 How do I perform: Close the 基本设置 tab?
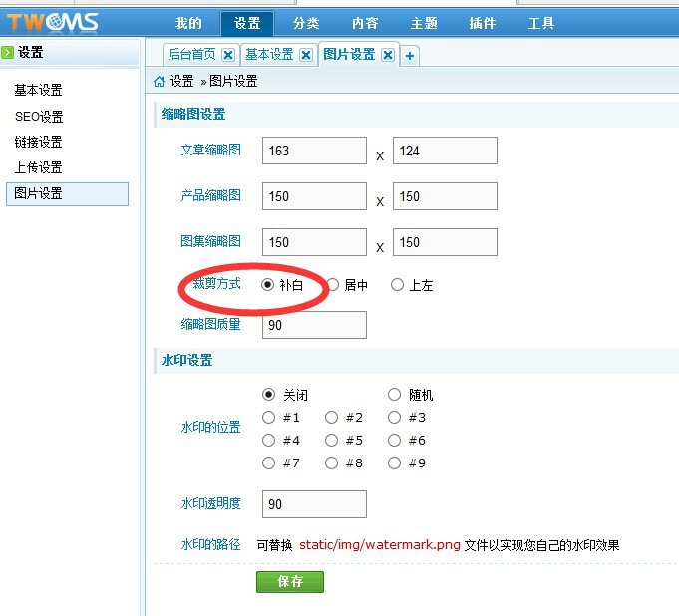point(305,55)
